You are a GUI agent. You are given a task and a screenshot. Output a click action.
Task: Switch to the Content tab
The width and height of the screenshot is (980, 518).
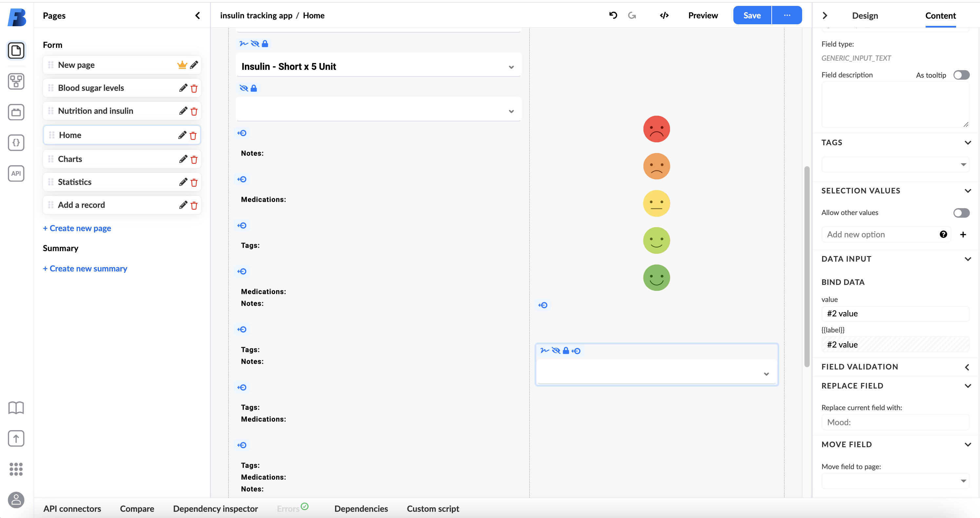(940, 15)
